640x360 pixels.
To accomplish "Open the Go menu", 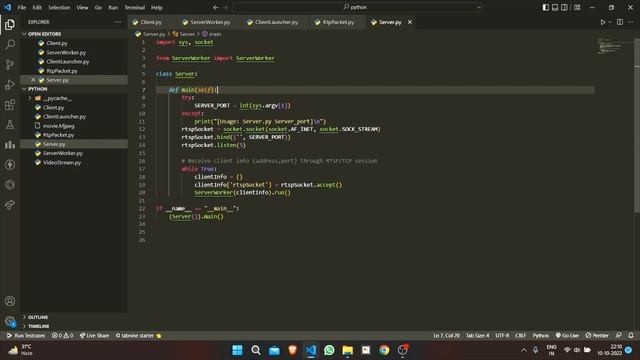I will 98,7.
